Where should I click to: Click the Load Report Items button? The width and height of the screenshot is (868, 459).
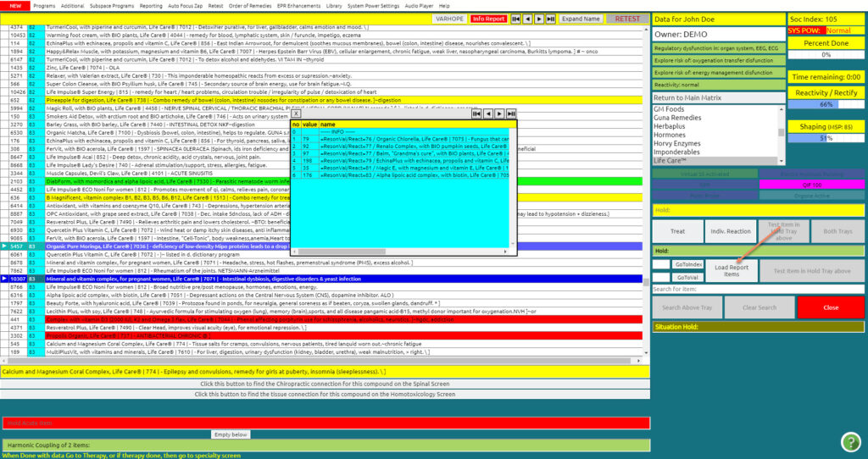(732, 270)
